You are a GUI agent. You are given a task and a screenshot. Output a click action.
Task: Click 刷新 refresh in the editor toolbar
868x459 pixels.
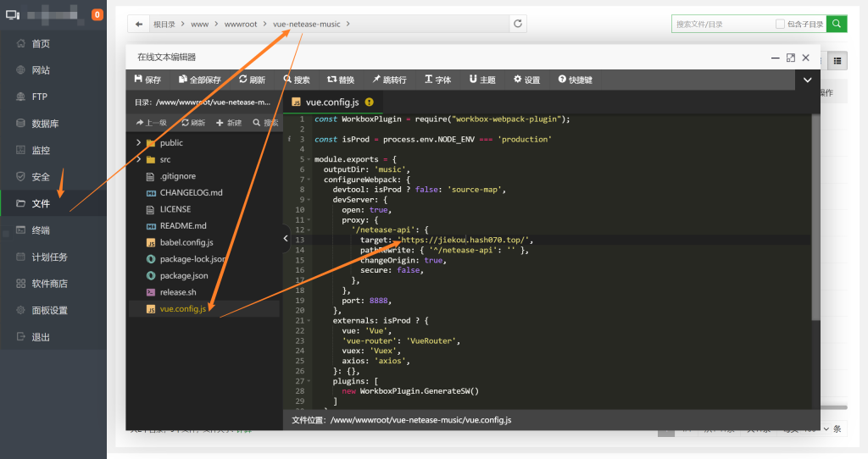(253, 80)
